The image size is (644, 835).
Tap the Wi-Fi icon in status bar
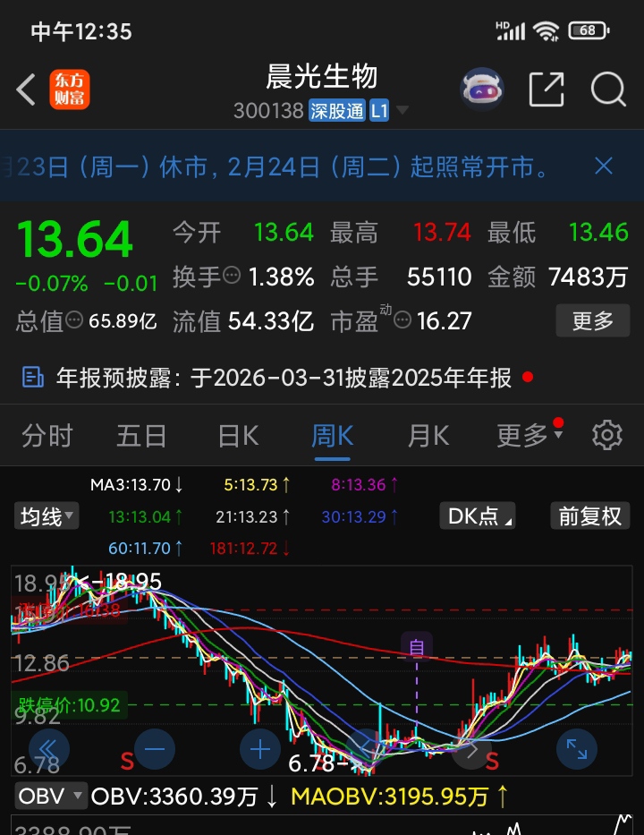(547, 31)
